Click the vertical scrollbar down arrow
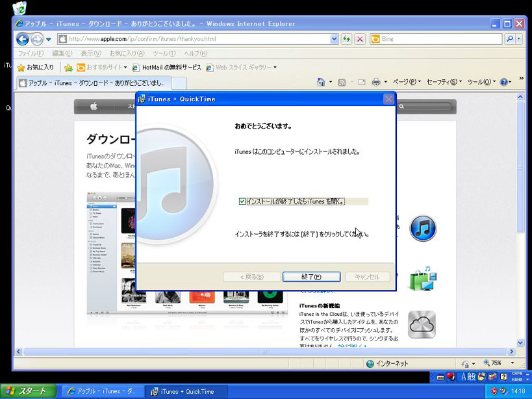 [520, 342]
